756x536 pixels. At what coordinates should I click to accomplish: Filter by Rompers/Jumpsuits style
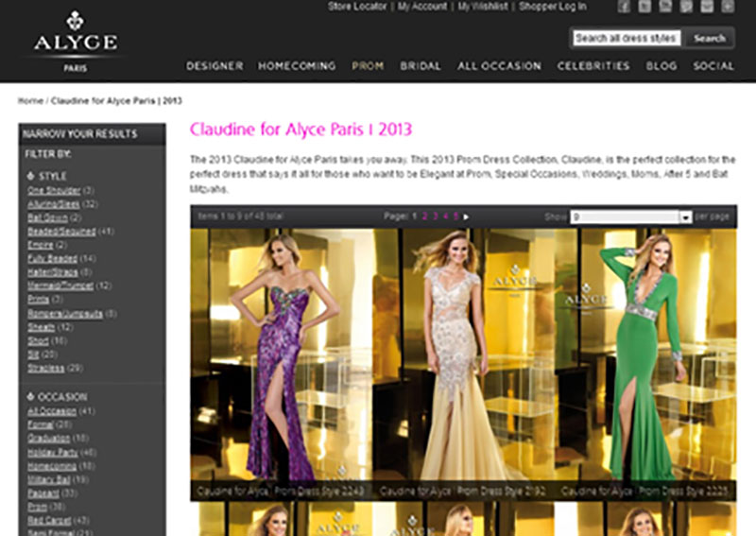(64, 314)
